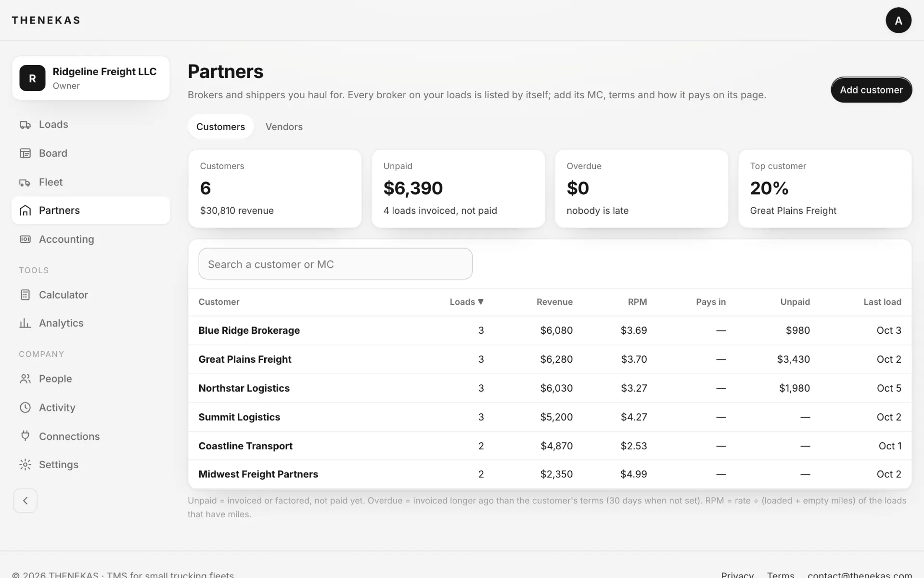Viewport: 924px width, 578px height.
Task: Open the Ridgeline Freight LLC company switcher
Action: point(91,78)
